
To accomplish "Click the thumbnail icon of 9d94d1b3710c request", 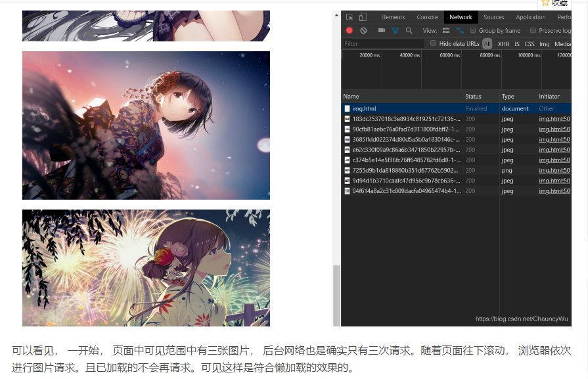I will (x=348, y=181).
